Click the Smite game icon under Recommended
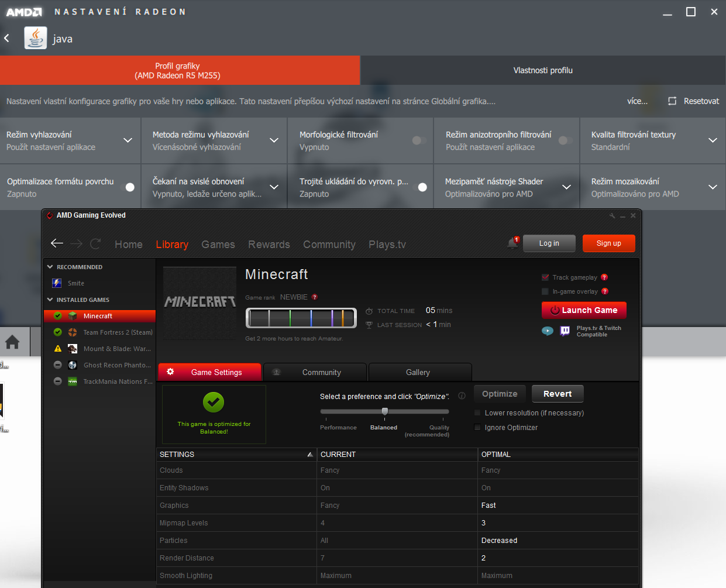The width and height of the screenshot is (726, 588). (57, 283)
